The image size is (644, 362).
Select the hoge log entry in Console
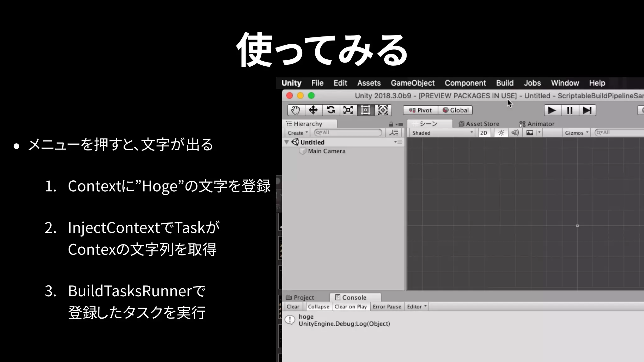click(x=463, y=320)
